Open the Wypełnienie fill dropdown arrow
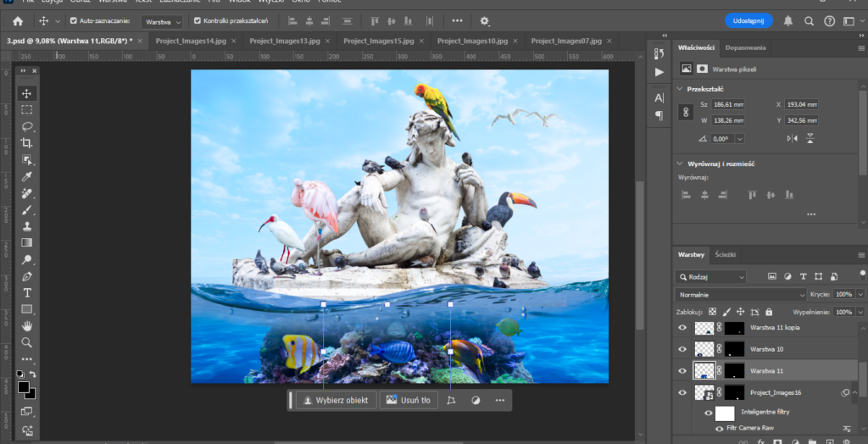Viewport: 868px width, 444px height. (x=860, y=312)
